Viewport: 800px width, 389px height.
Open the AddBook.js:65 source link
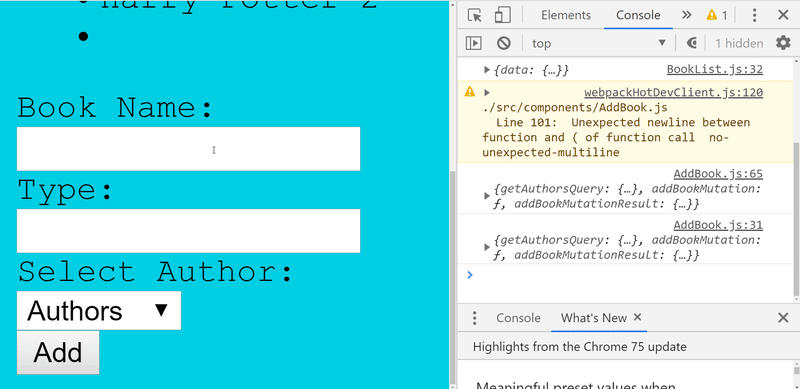point(718,174)
